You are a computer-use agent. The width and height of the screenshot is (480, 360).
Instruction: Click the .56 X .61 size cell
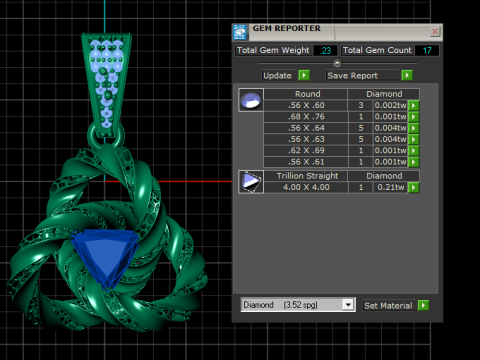(x=306, y=162)
